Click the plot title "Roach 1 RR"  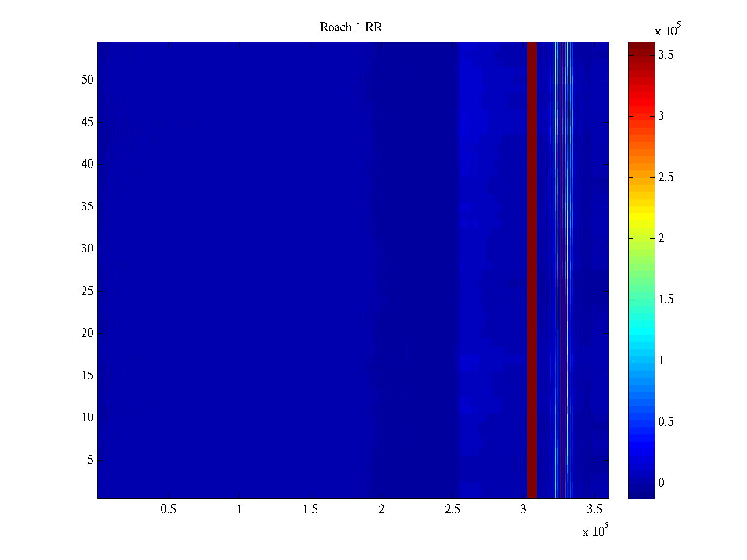[x=351, y=28]
